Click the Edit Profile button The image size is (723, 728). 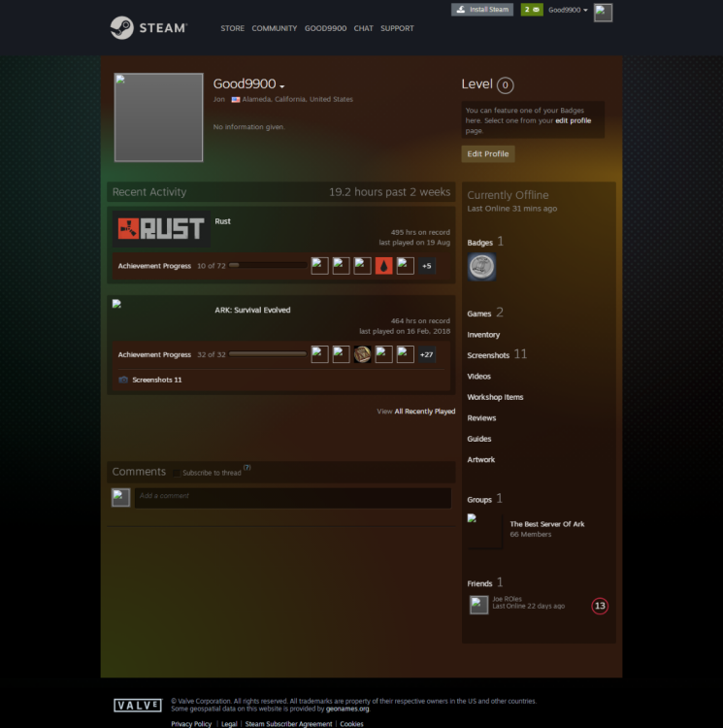pyautogui.click(x=487, y=154)
